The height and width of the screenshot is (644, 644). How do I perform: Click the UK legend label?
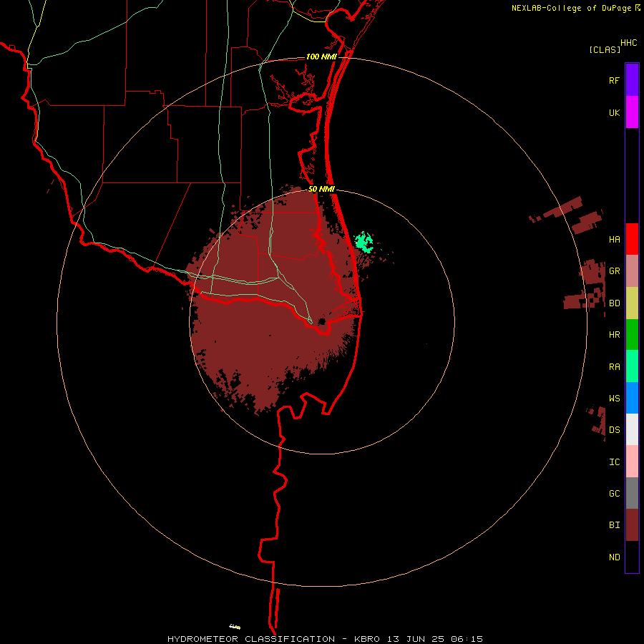click(x=614, y=112)
